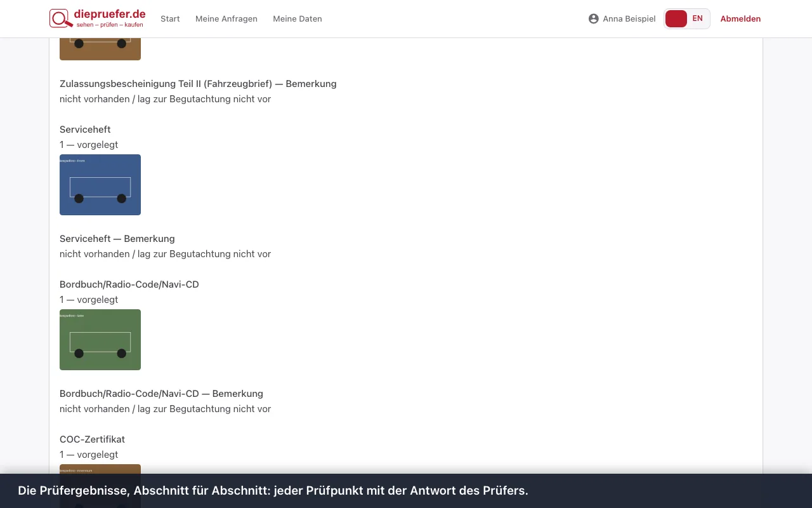Image resolution: width=812 pixels, height=508 pixels.
Task: Select the 'Bordbuch/Radio-Code/Navi-CD — Bemerkung' heading
Action: (161, 394)
